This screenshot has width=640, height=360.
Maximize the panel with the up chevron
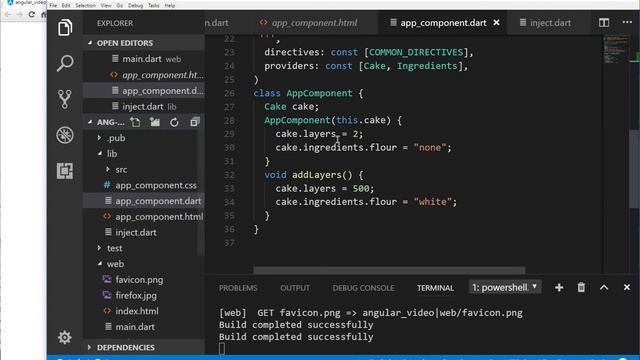604,288
